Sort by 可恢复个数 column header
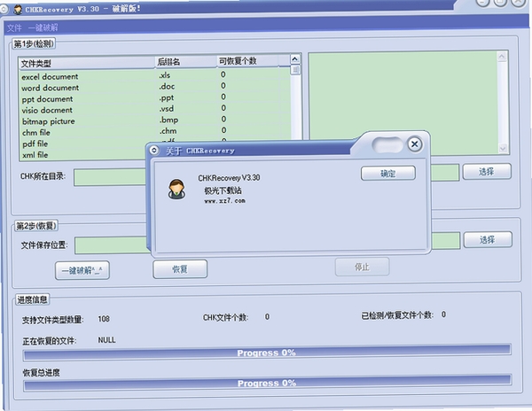Viewport: 532px width, 411px height. tap(247, 61)
